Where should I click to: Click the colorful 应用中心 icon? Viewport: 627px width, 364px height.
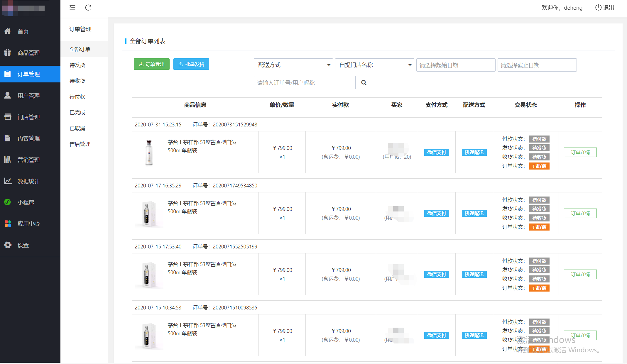click(x=8, y=224)
